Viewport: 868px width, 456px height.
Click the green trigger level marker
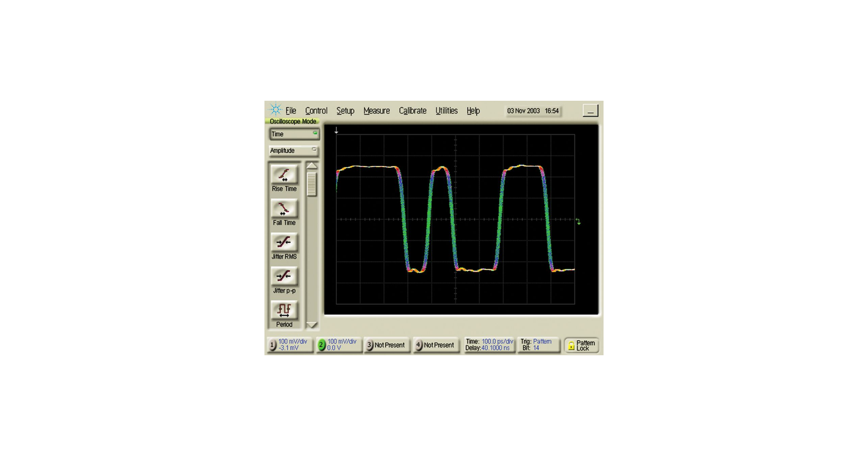pos(578,222)
